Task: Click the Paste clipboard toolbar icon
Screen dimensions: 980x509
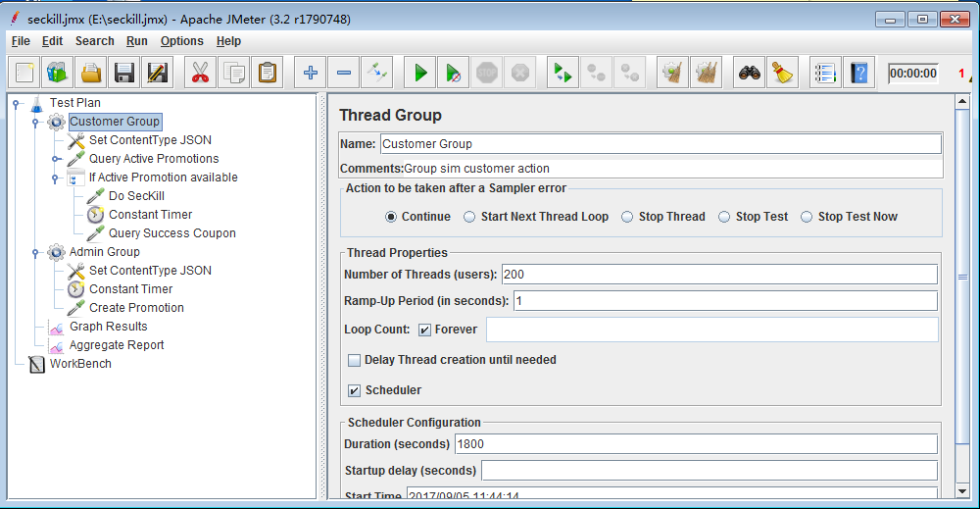Action: (x=267, y=73)
